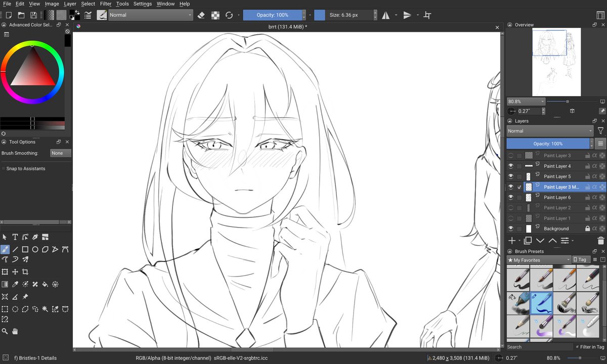
Task: Select the Rectangle shape tool
Action: click(x=25, y=249)
